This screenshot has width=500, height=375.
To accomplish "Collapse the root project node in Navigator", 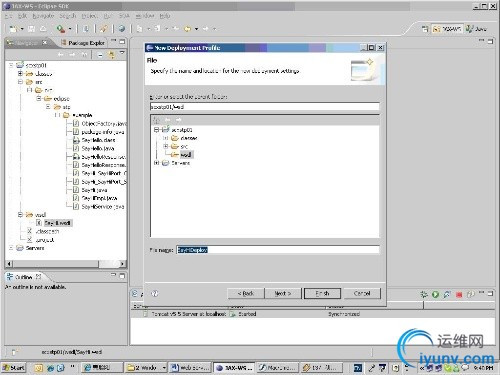I will click(x=11, y=65).
